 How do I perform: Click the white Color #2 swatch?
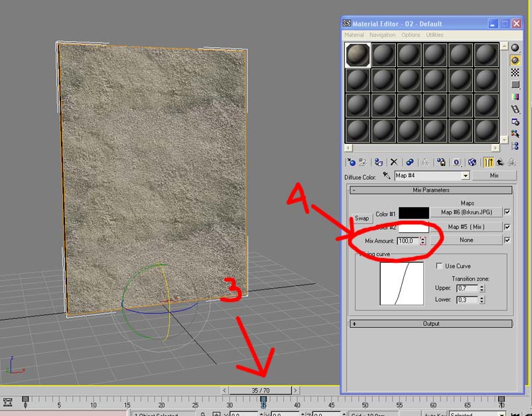click(x=413, y=227)
